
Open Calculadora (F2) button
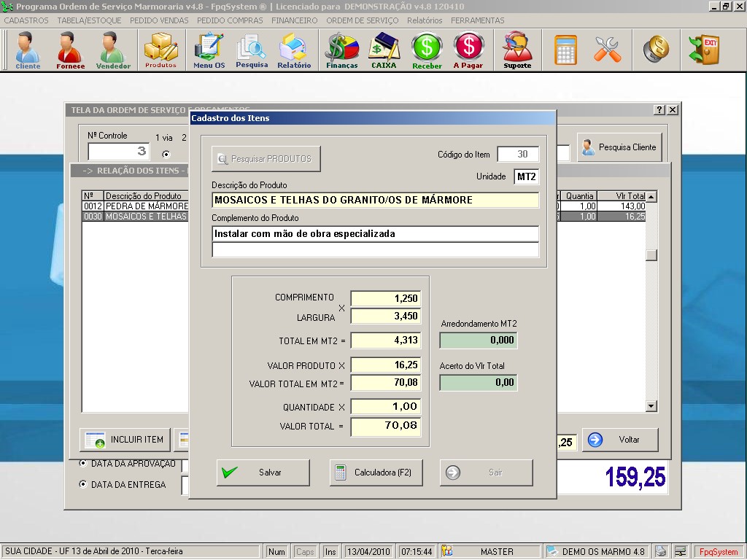(x=376, y=472)
